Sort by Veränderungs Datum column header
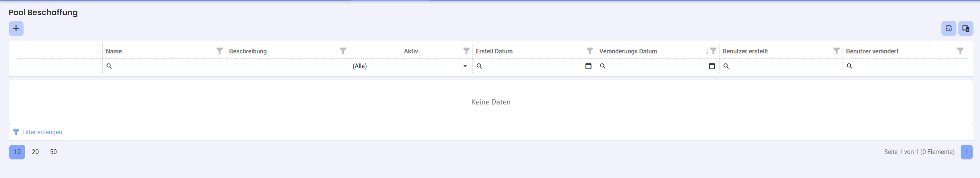The height and width of the screenshot is (178, 980). (628, 51)
